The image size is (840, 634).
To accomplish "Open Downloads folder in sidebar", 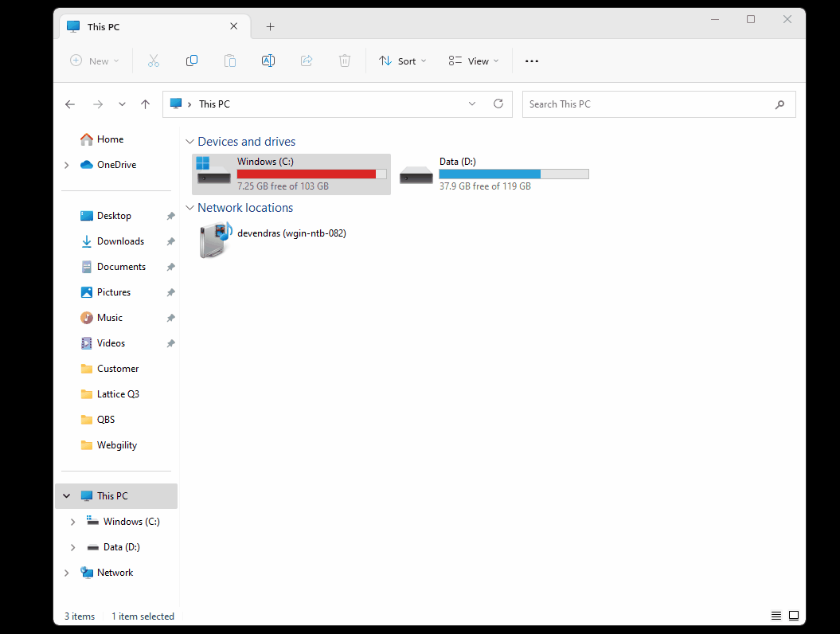I will [120, 241].
